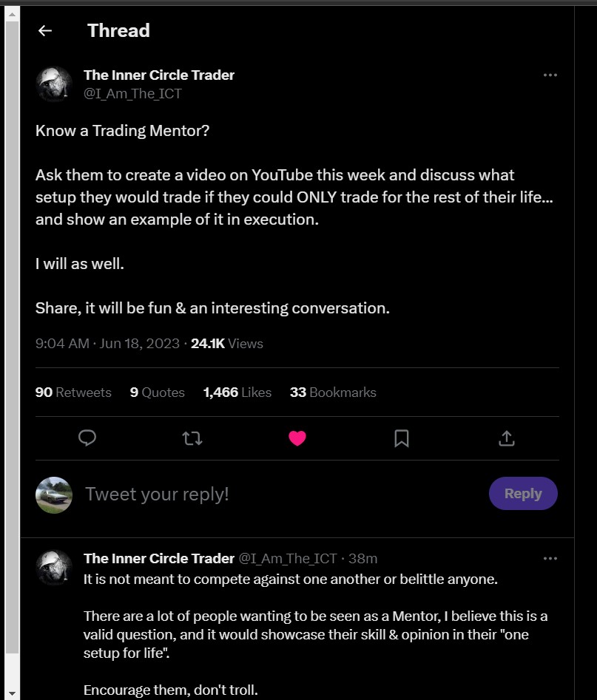
Task: Go back using the arrow icon
Action: coord(45,30)
